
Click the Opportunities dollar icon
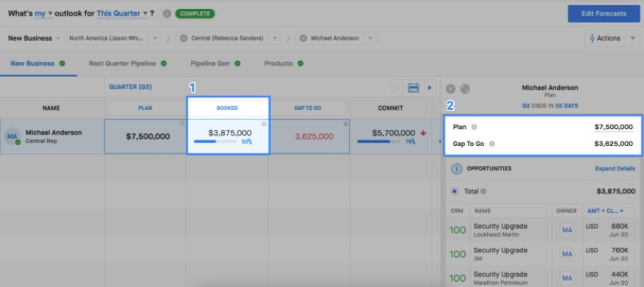[457, 169]
